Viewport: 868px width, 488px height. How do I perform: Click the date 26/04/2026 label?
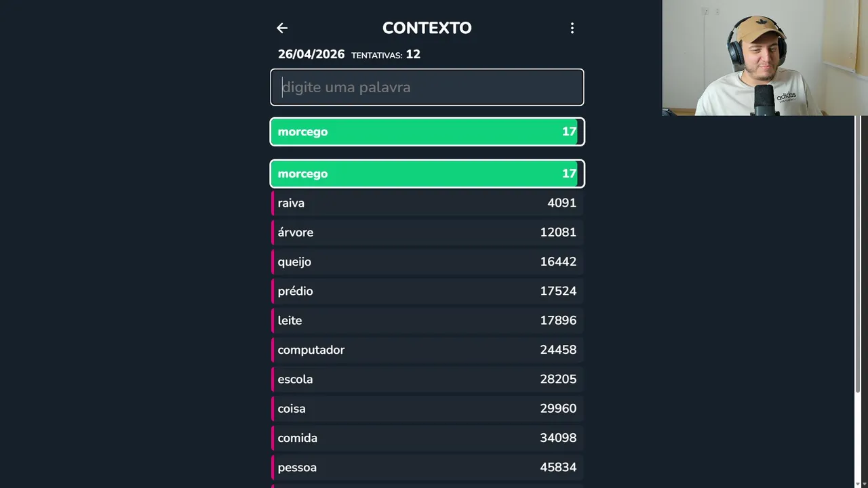coord(311,54)
